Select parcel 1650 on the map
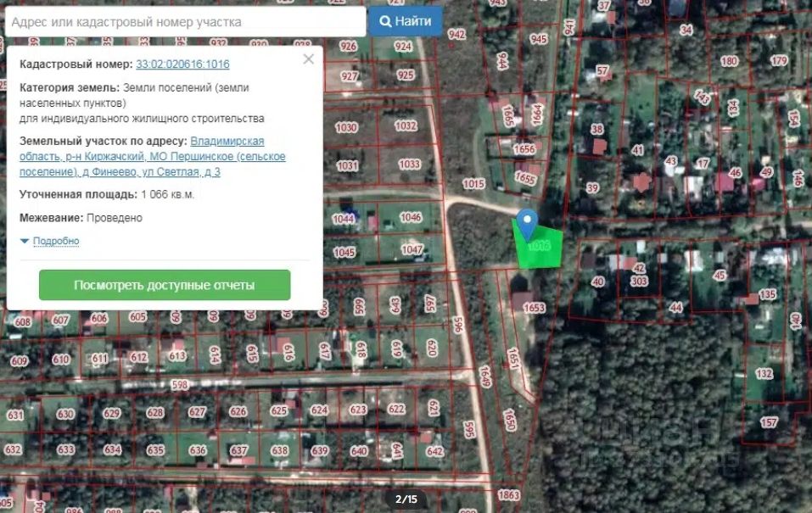Screen dimensions: 812x513 [510, 421]
